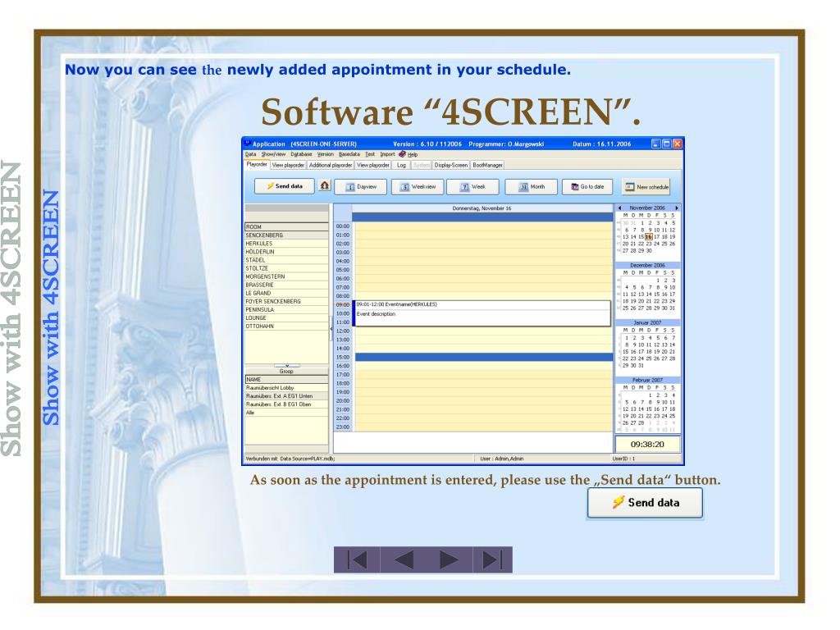Switch to Month view
Image resolution: width=840 pixels, height=630 pixels.
(x=532, y=187)
